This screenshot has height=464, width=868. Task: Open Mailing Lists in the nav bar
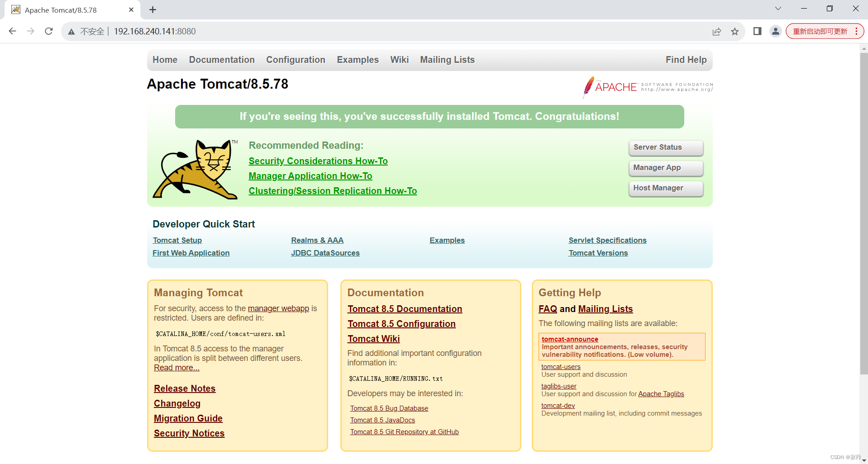(x=447, y=60)
